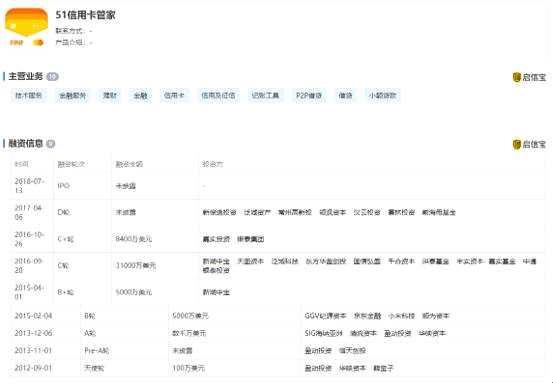Click the 启信宝 logo beside 主营业务
The image size is (553, 385).
529,77
